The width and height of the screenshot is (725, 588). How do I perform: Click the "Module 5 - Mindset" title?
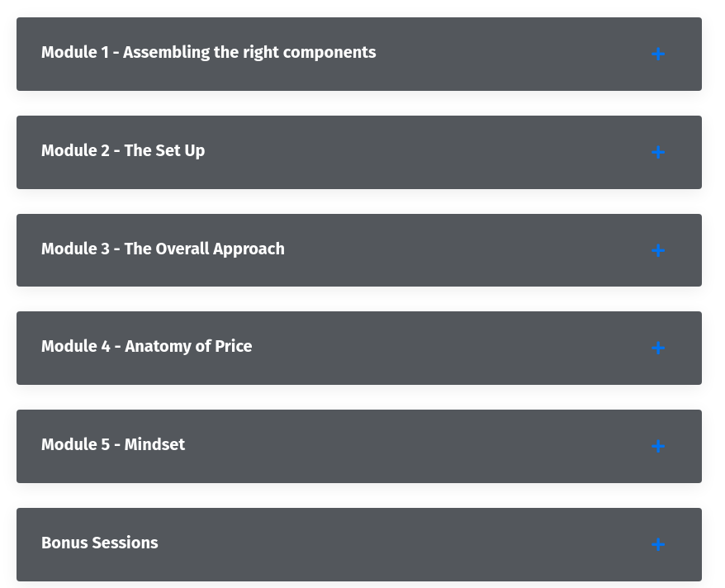pos(113,445)
